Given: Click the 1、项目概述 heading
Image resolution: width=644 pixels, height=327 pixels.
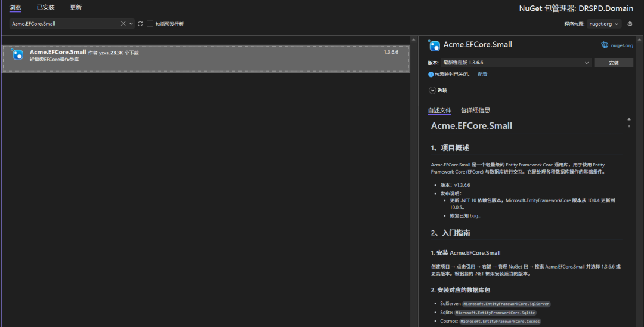Looking at the screenshot, I should (x=450, y=148).
